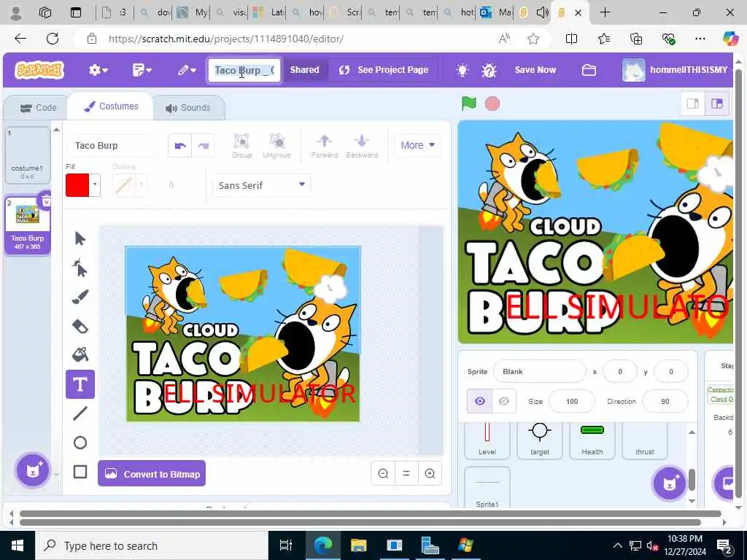The height and width of the screenshot is (560, 747).
Task: Open Choose a Sprite button
Action: pos(670,483)
